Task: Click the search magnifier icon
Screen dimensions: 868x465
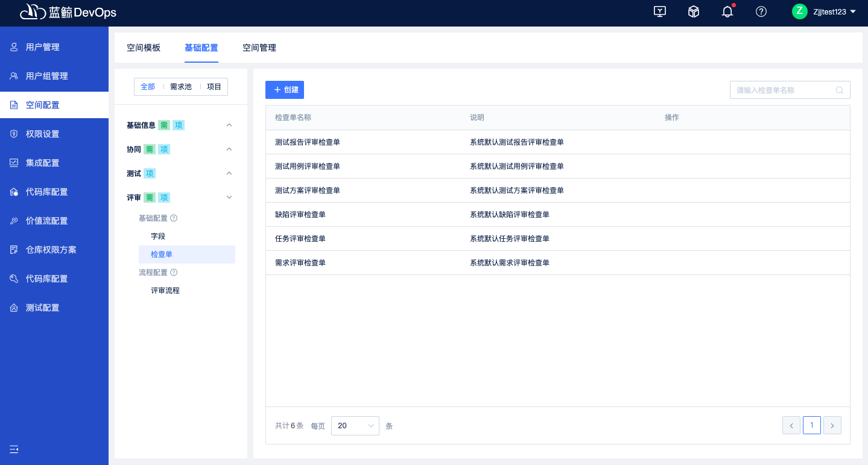Action: (x=839, y=90)
